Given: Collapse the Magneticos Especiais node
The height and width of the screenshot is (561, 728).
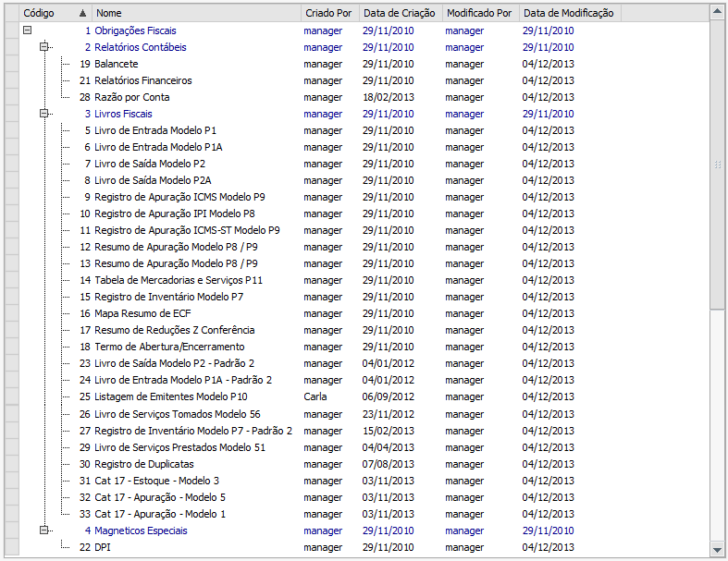Looking at the screenshot, I should [44, 530].
